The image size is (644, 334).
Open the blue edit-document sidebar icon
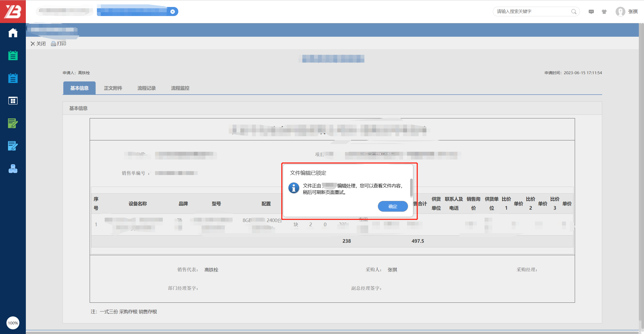[13, 146]
